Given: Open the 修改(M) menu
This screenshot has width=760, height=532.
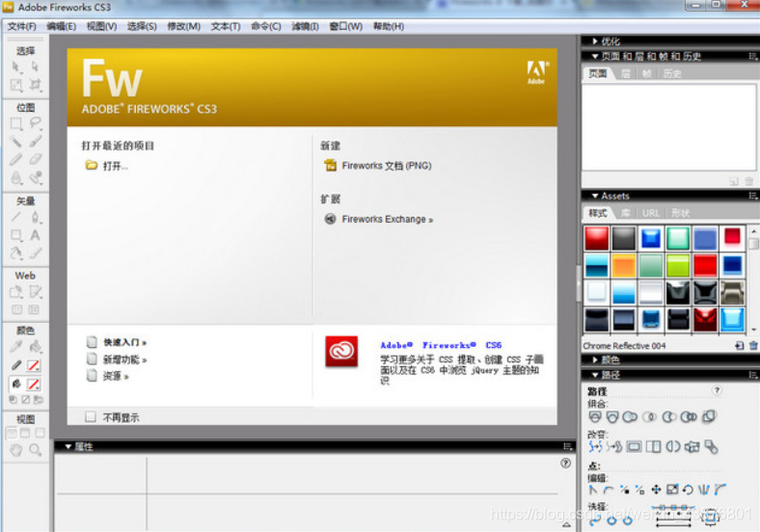Looking at the screenshot, I should coord(183,26).
